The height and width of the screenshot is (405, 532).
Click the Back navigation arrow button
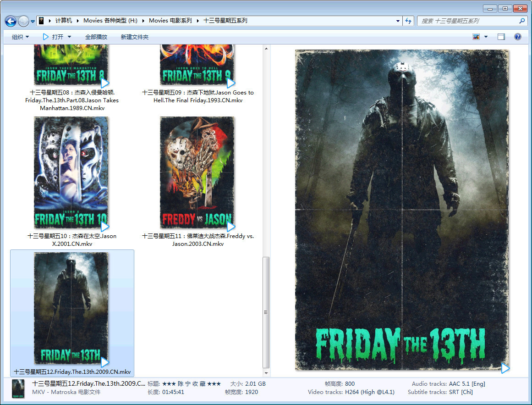tap(11, 21)
